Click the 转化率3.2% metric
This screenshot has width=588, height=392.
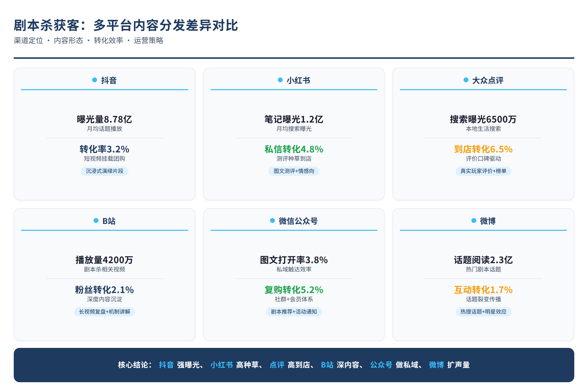[105, 149]
